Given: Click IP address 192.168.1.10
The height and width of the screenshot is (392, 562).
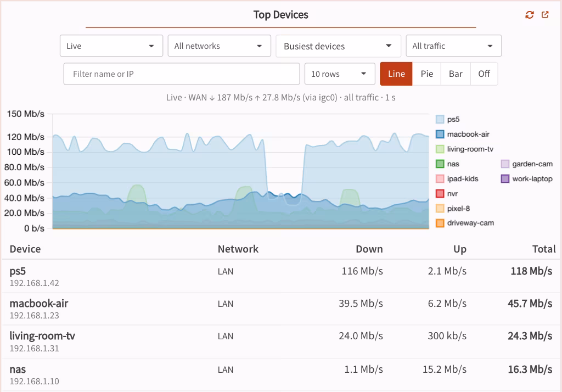Looking at the screenshot, I should pos(34,381).
